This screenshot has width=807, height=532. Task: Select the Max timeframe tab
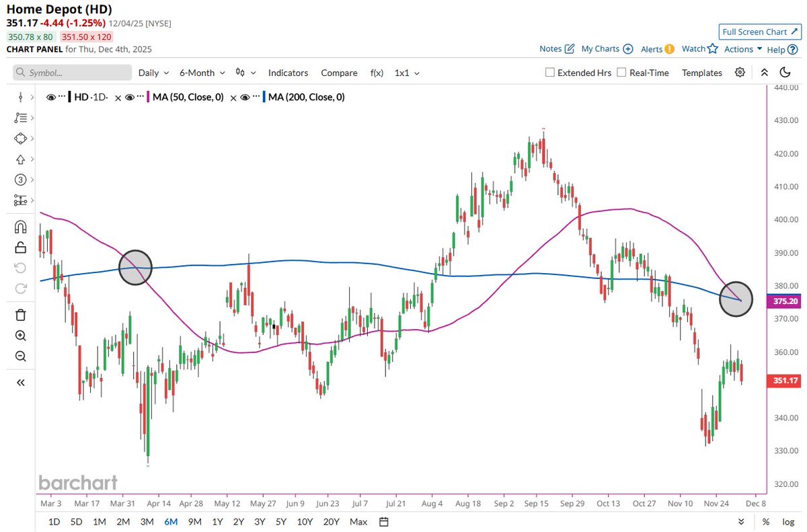pyautogui.click(x=358, y=521)
